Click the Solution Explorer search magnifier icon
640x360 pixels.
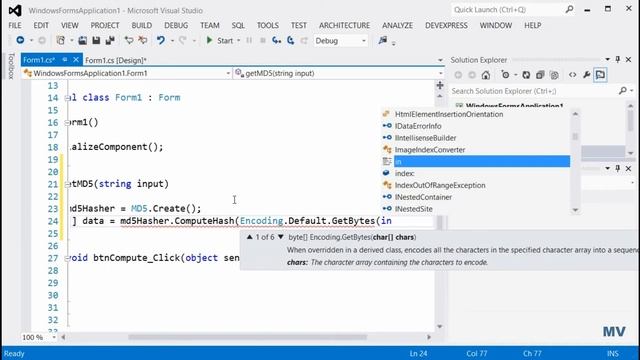click(622, 91)
